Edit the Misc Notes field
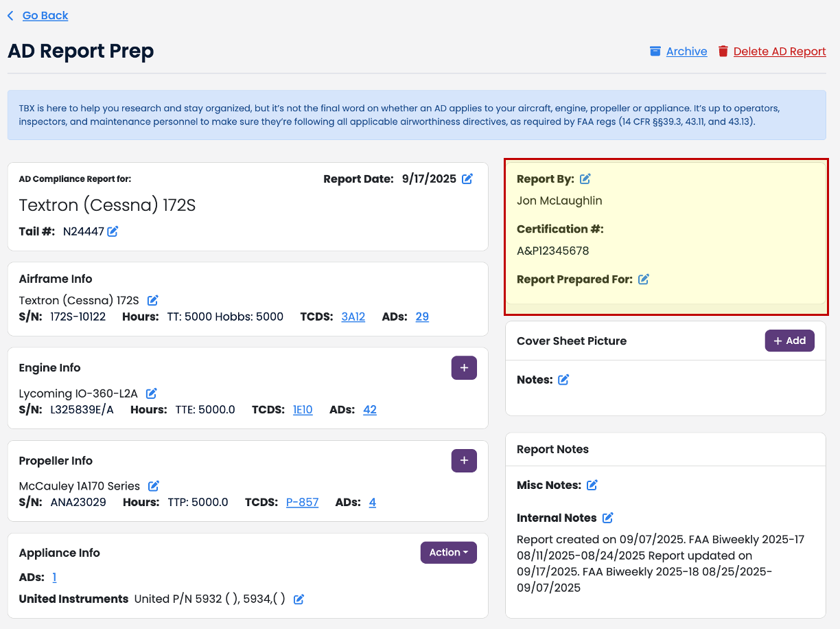The height and width of the screenshot is (629, 840). click(x=592, y=485)
